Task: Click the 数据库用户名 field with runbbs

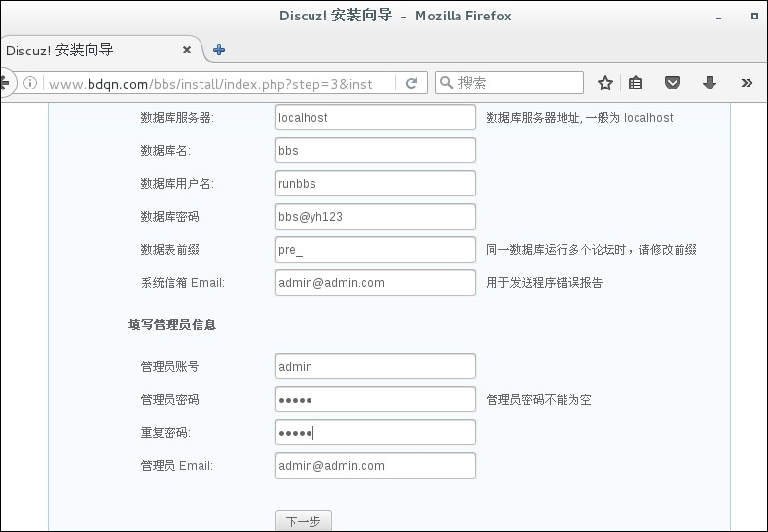Action: pos(376,184)
